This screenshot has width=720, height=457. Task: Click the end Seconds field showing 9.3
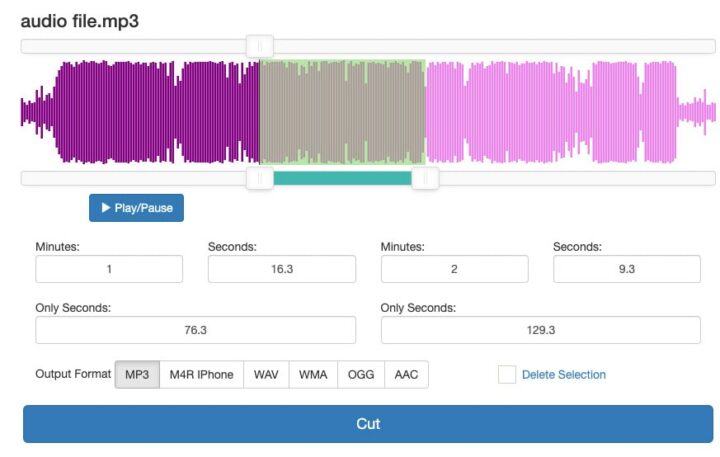pos(627,269)
